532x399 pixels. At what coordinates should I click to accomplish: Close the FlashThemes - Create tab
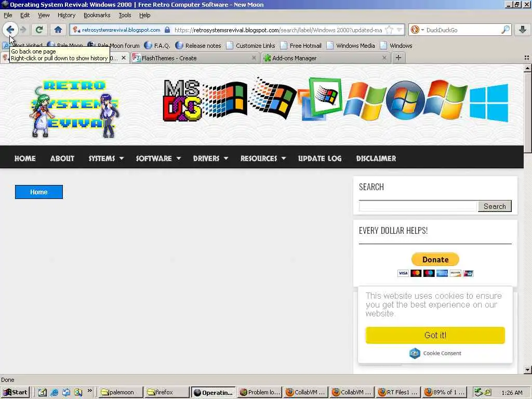(x=254, y=58)
